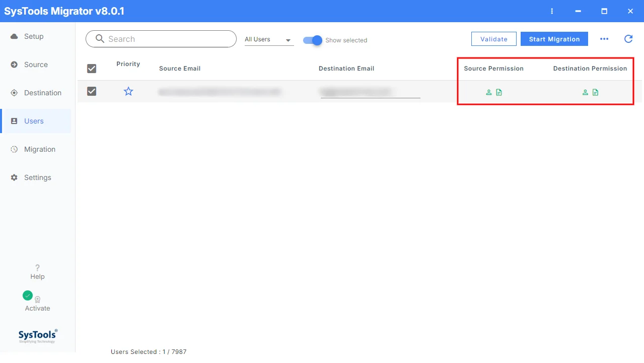Click the Activate label
Screen dimensions: 644x363
click(38, 309)
